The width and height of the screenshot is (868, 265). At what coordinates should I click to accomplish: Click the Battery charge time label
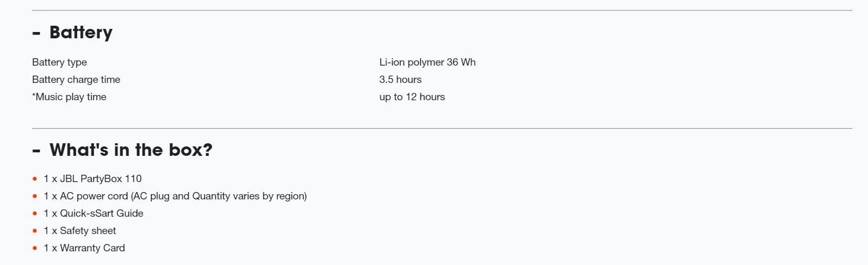point(76,80)
